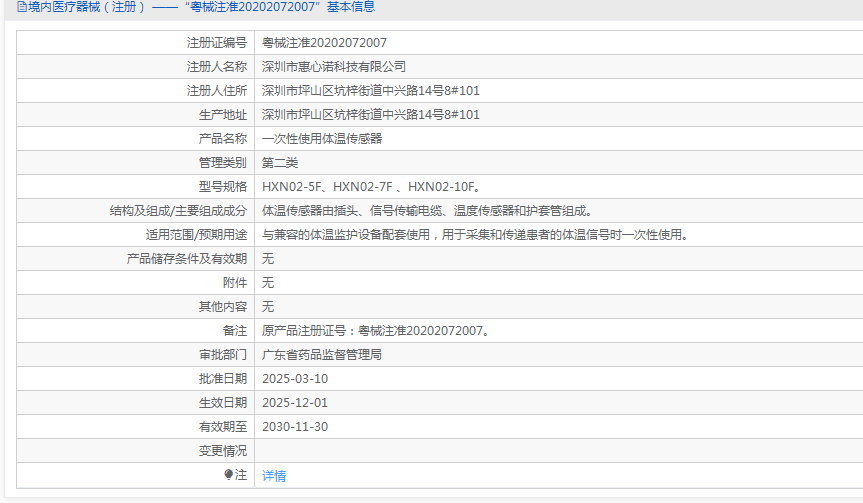The image size is (863, 503).
Task: Click 无 in the 其他内容 row
Action: click(268, 307)
